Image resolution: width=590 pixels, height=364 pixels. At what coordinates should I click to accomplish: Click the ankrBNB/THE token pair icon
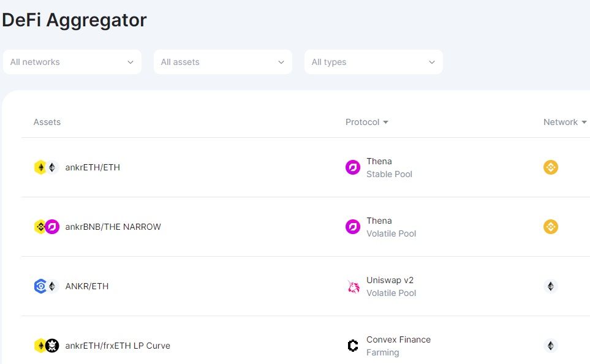tap(46, 227)
